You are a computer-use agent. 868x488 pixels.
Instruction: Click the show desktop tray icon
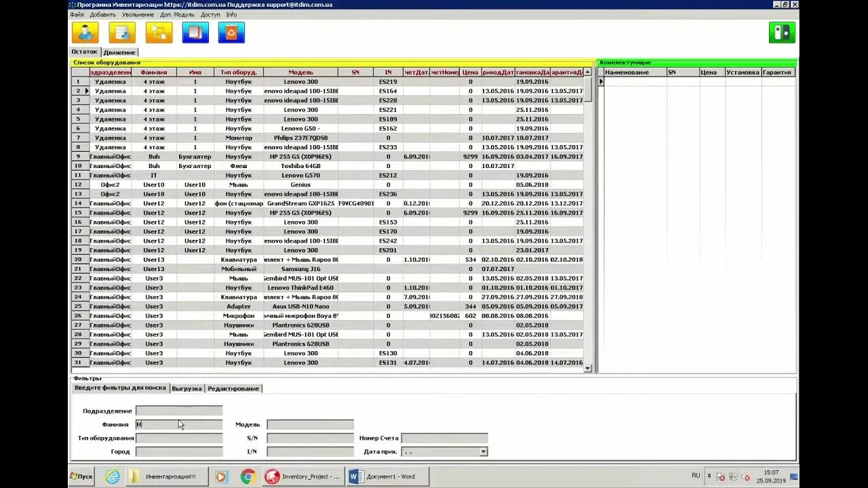click(794, 476)
